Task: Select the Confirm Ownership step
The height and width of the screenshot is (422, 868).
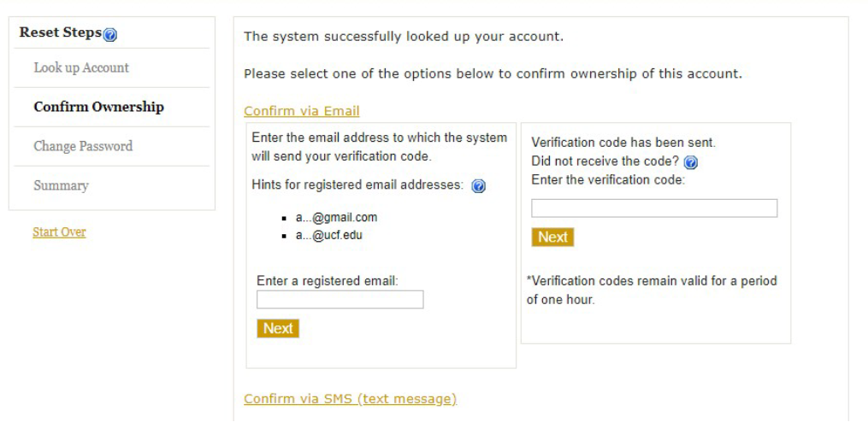Action: (98, 107)
